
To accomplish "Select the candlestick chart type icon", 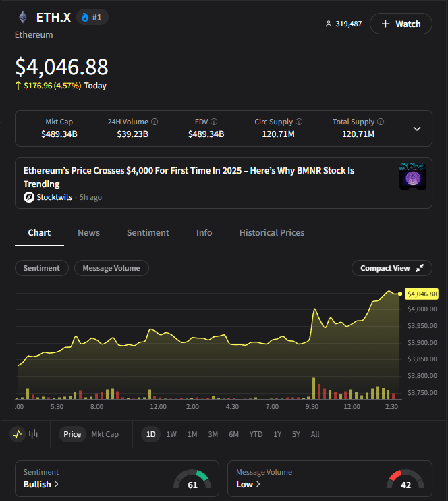I will pos(33,434).
